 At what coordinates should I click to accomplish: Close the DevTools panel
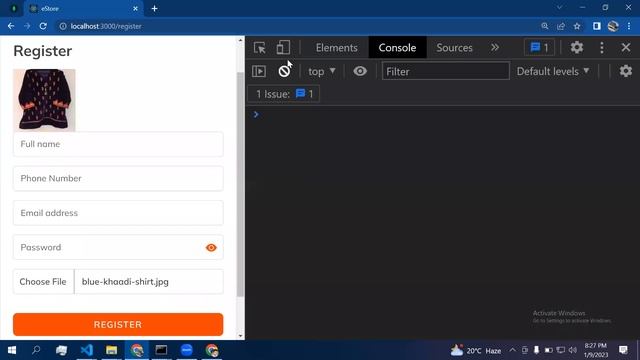tap(626, 47)
